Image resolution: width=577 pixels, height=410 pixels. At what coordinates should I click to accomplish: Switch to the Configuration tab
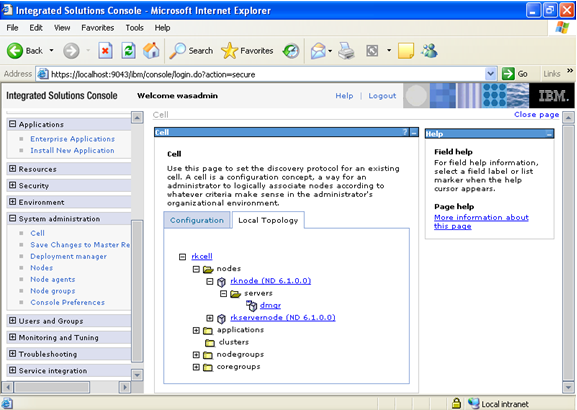coord(197,220)
